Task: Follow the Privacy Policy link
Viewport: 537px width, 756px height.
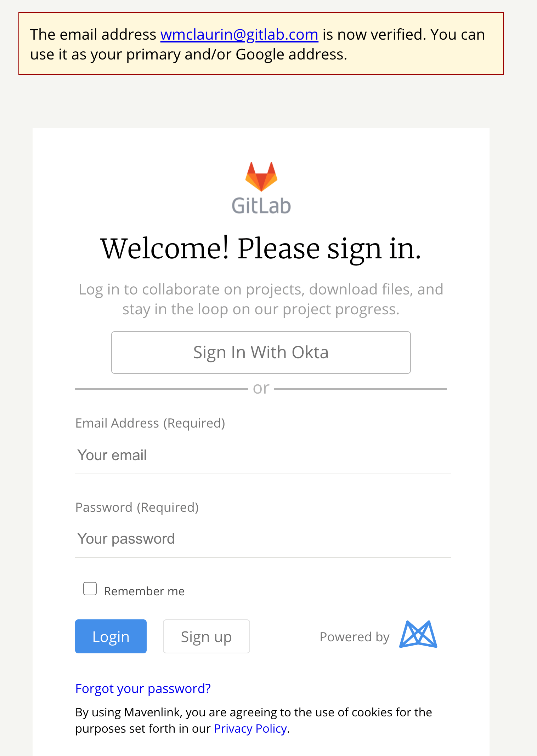Action: click(250, 728)
